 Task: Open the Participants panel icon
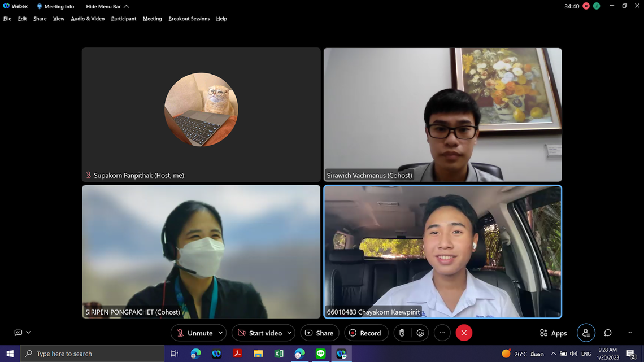pyautogui.click(x=586, y=333)
